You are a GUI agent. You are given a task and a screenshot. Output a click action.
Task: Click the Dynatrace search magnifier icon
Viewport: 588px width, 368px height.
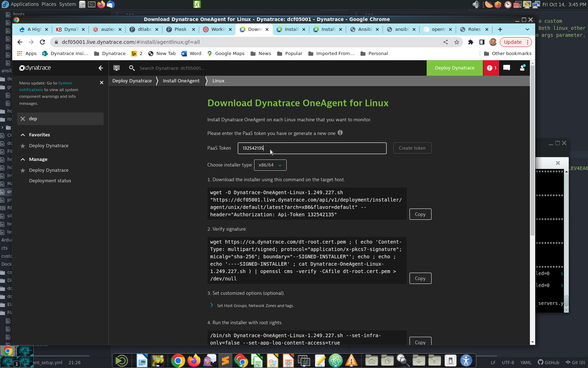(132, 68)
